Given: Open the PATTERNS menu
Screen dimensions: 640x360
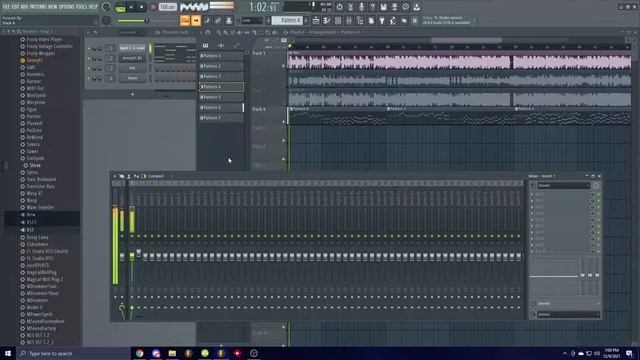Looking at the screenshot, I should click(x=38, y=7).
